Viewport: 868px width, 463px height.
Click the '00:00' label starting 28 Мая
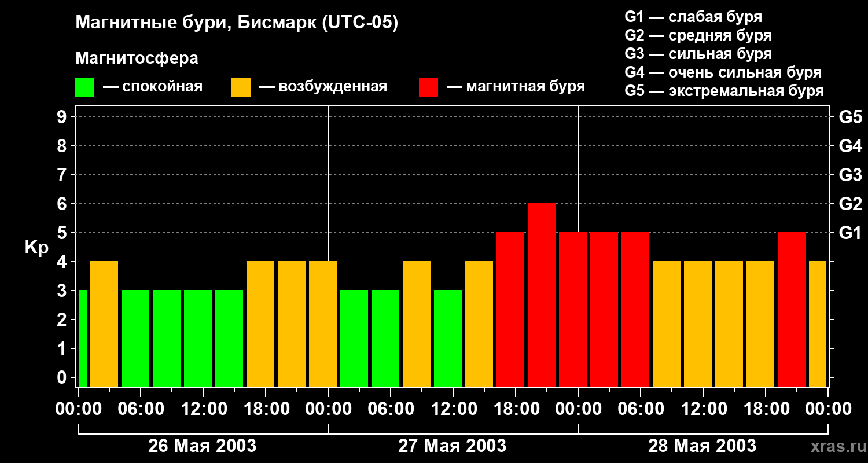[578, 409]
